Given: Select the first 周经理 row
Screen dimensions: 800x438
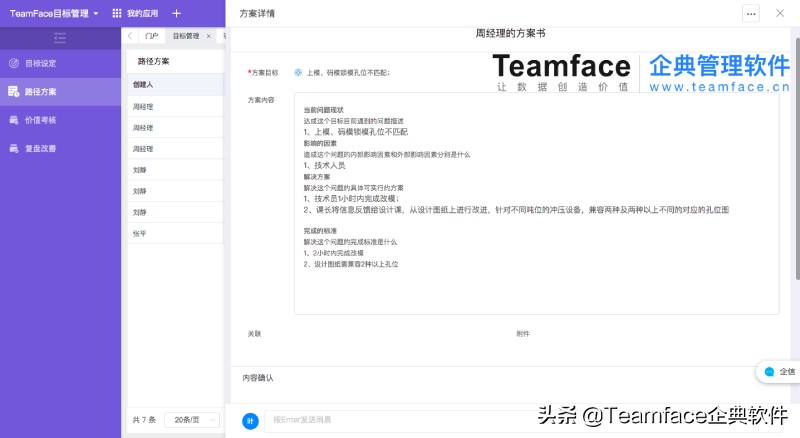Looking at the screenshot, I should click(176, 107).
